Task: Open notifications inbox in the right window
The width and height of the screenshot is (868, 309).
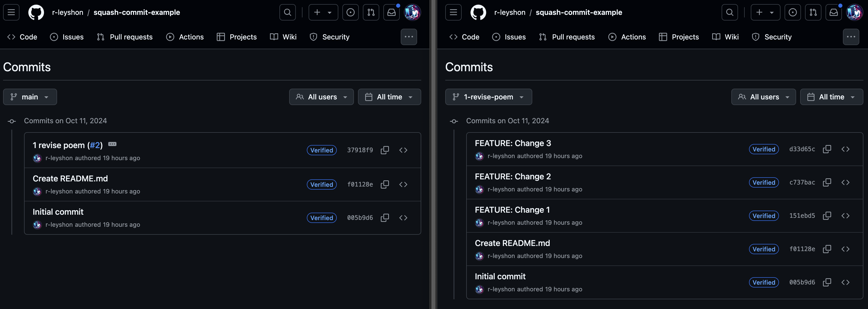Action: click(833, 13)
